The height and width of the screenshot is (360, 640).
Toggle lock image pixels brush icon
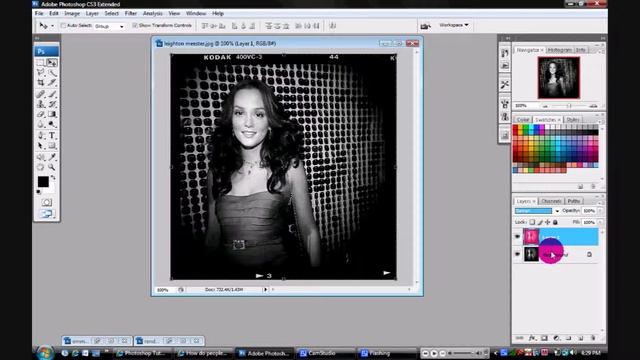tap(540, 222)
